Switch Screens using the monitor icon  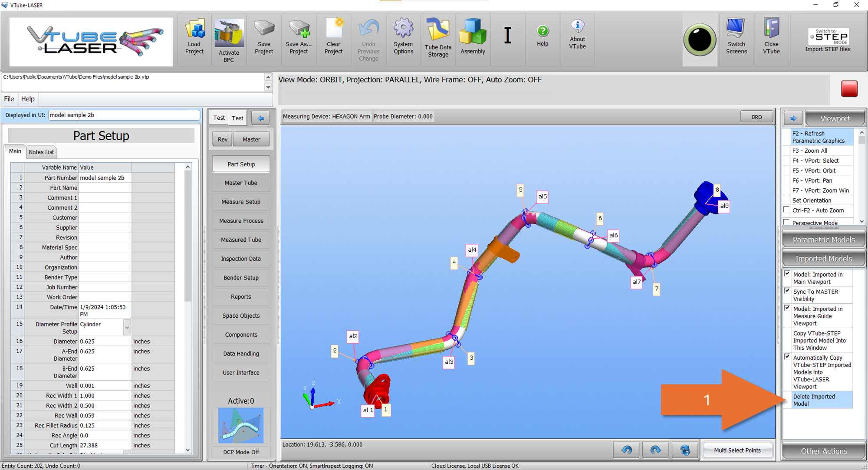[736, 39]
